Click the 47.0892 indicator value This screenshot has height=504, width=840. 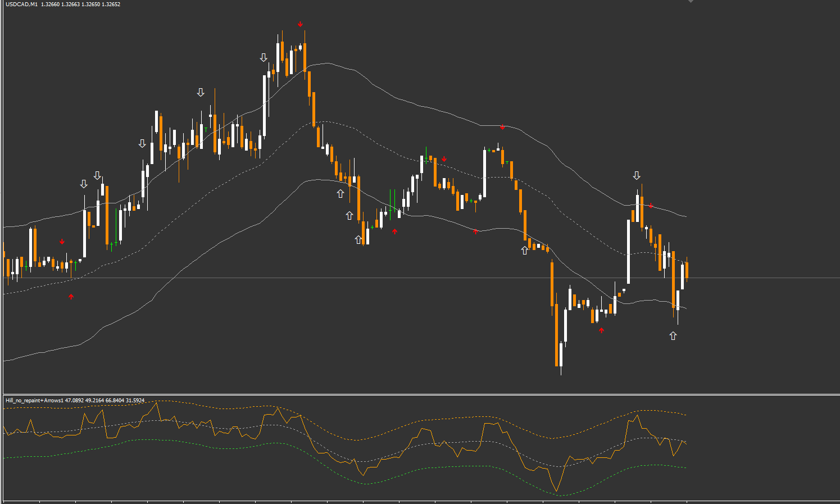(74, 401)
